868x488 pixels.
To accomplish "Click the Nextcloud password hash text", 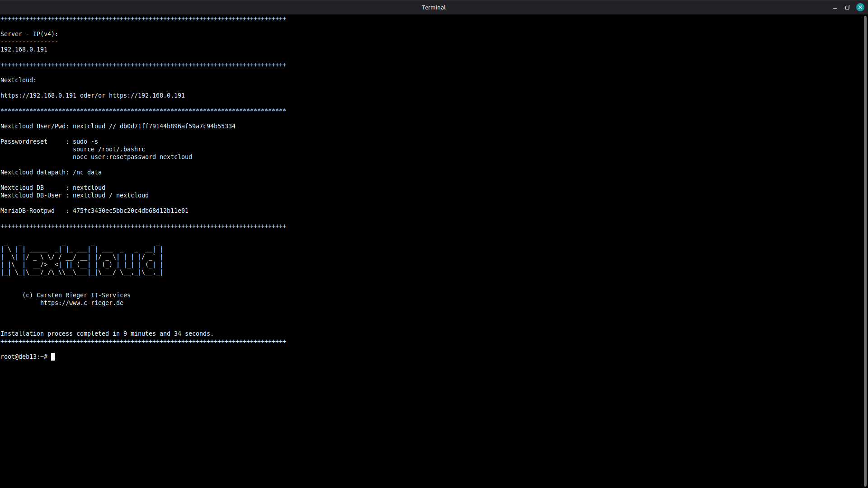I will click(x=177, y=127).
